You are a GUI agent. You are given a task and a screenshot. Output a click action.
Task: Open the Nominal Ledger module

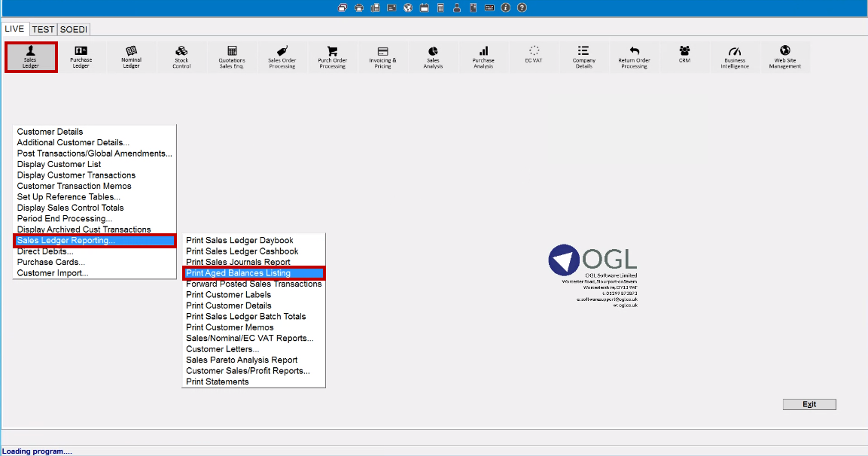click(131, 57)
